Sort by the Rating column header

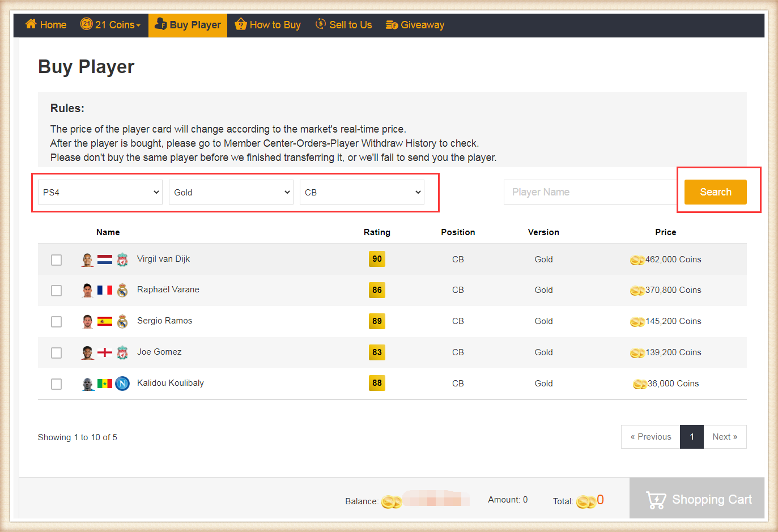click(377, 232)
